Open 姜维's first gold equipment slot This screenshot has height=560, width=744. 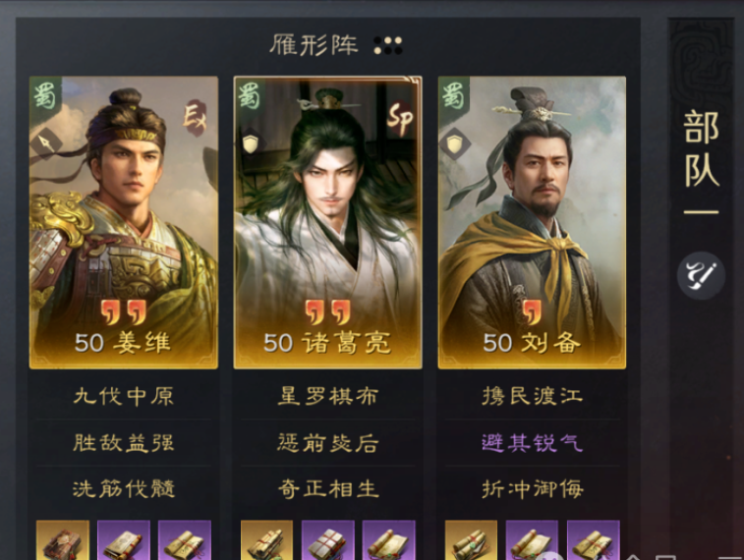pyautogui.click(x=63, y=539)
